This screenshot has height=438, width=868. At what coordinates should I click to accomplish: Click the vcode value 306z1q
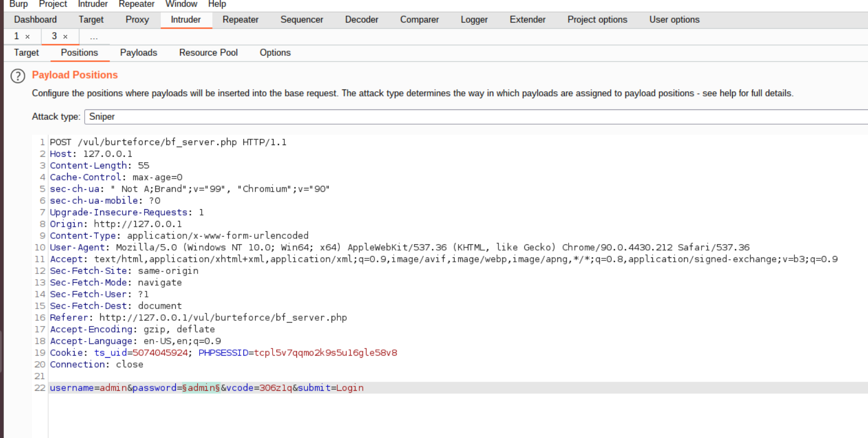276,387
